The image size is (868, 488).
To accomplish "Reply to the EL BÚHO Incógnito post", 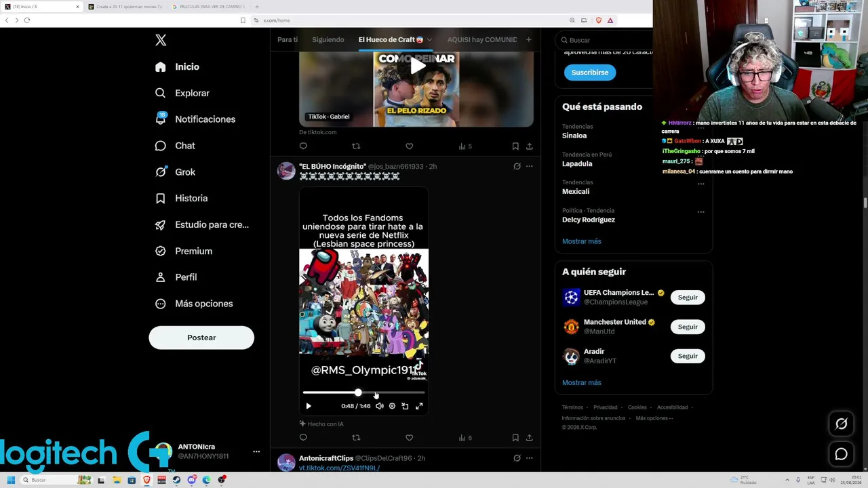I will click(x=303, y=438).
